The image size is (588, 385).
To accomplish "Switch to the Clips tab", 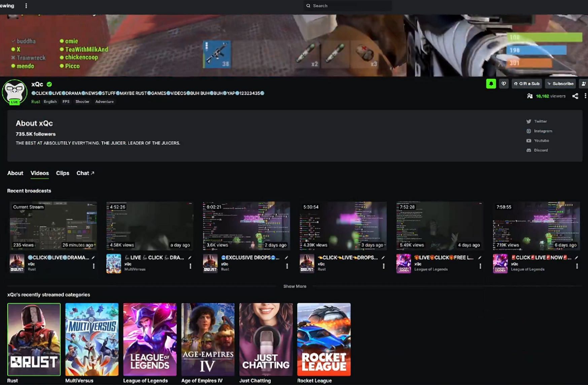I will [x=63, y=173].
